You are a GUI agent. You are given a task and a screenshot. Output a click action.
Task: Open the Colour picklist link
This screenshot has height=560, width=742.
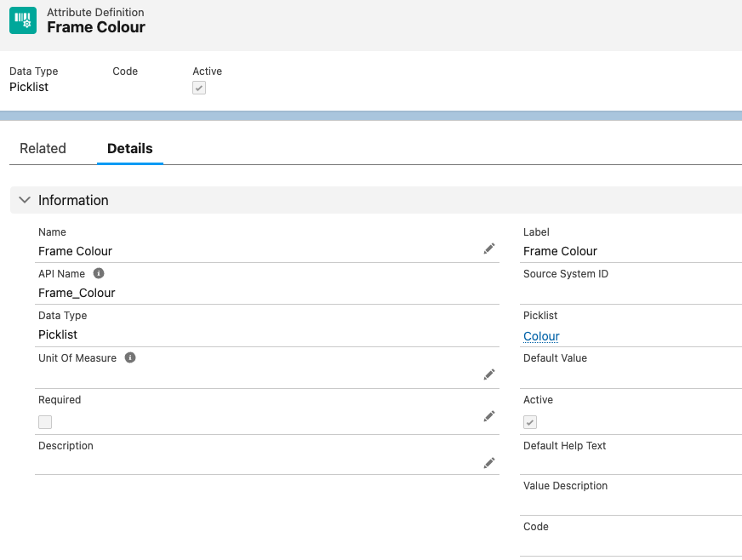point(541,336)
